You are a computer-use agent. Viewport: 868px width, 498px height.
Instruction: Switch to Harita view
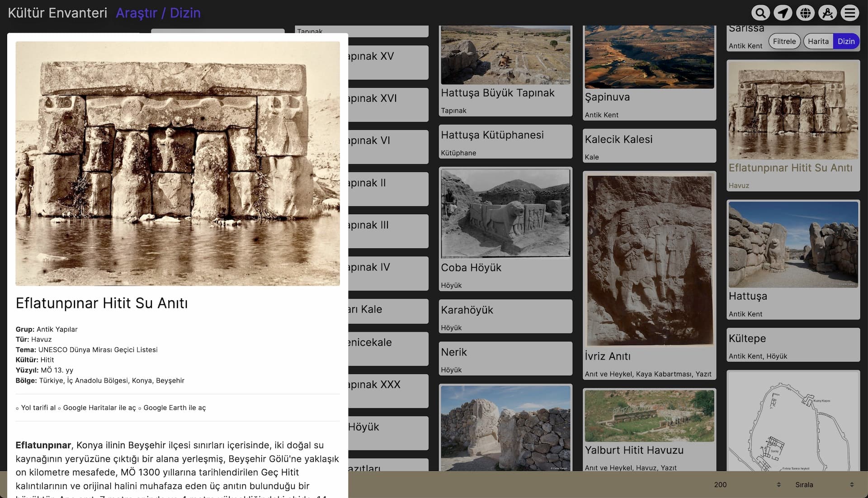(x=818, y=41)
